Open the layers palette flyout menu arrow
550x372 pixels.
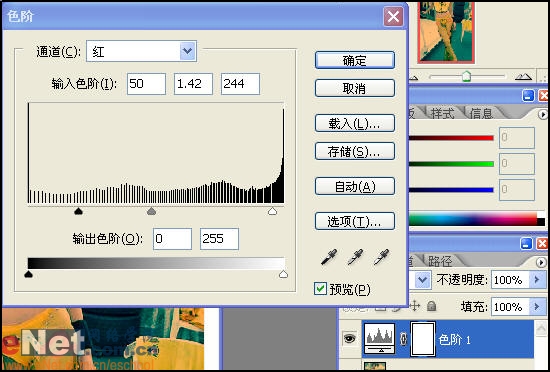[541, 262]
